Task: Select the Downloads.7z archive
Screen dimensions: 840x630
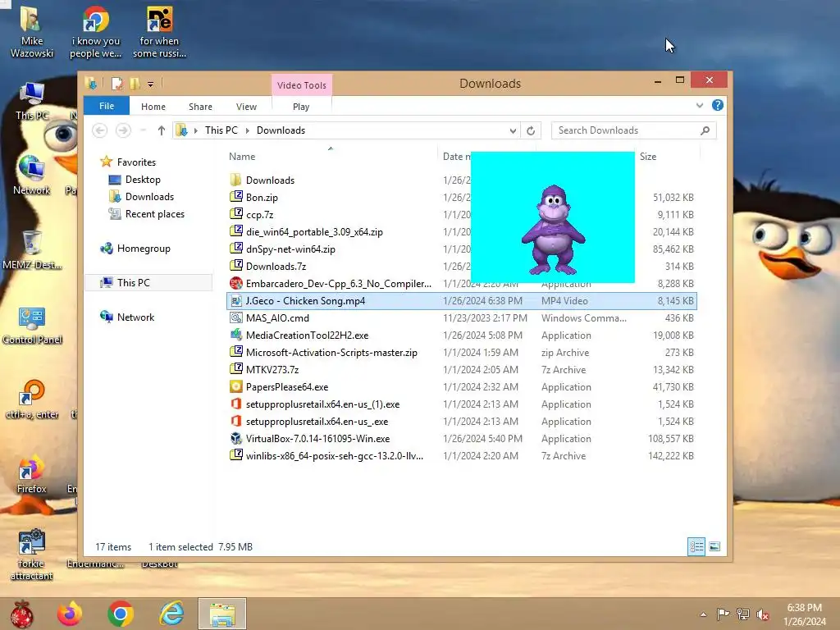Action: click(x=276, y=266)
